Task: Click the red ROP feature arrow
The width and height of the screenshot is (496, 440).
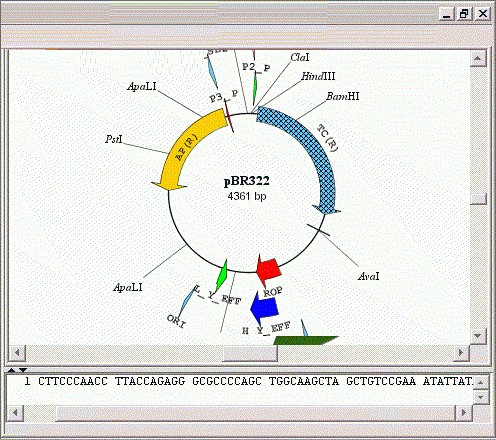Action: click(269, 270)
